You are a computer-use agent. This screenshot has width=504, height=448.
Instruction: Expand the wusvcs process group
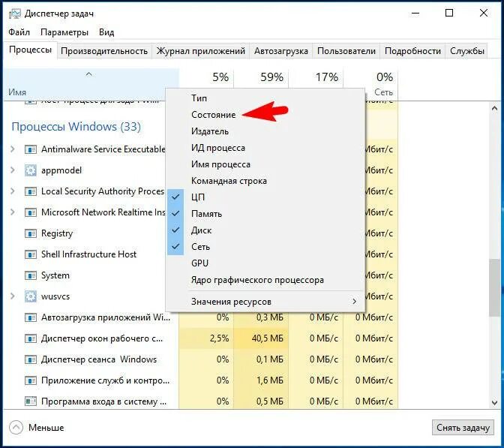point(13,296)
